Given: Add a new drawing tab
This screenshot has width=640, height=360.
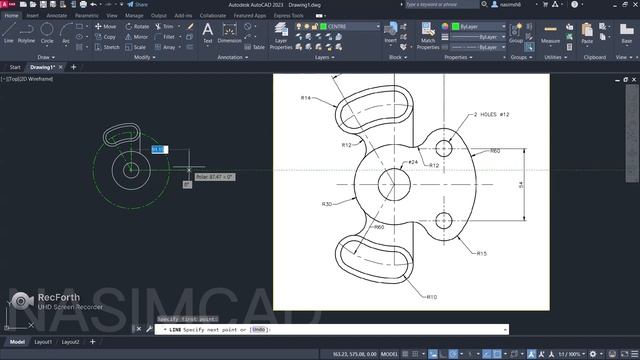Looking at the screenshot, I should coord(73,67).
